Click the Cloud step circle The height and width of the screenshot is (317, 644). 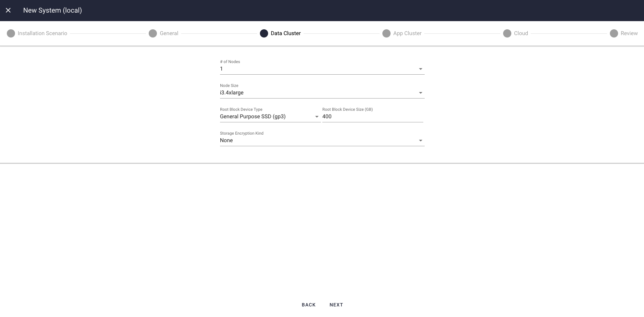pyautogui.click(x=508, y=33)
